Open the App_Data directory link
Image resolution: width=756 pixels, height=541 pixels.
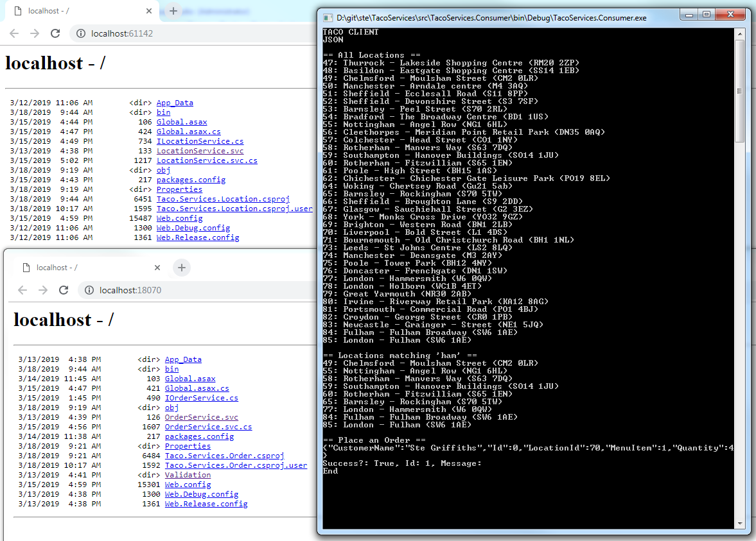175,102
